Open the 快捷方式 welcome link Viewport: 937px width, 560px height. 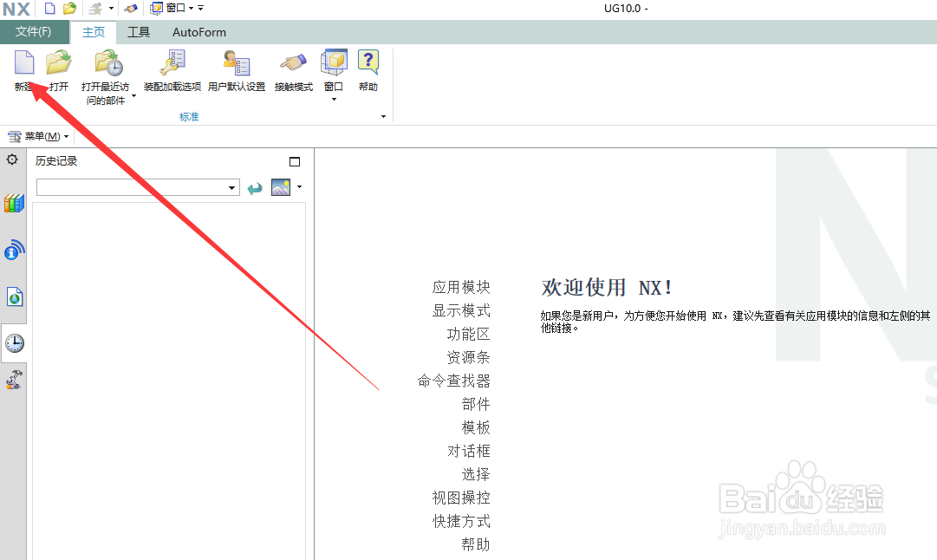point(461,521)
